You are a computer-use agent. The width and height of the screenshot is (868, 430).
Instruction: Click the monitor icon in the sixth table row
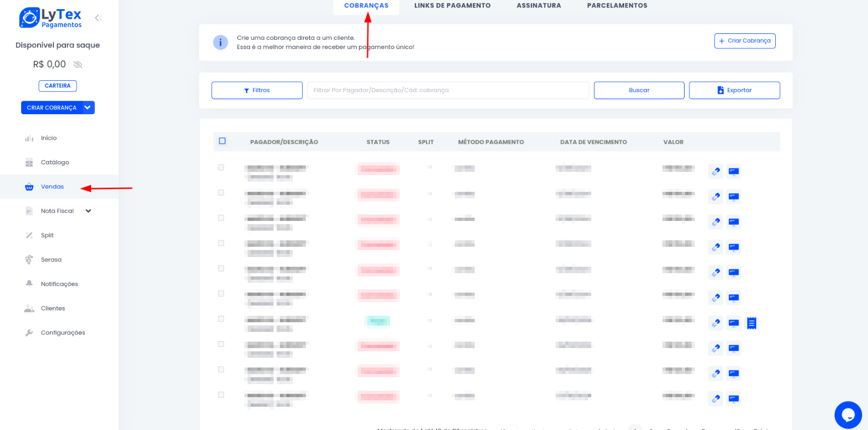[734, 297]
